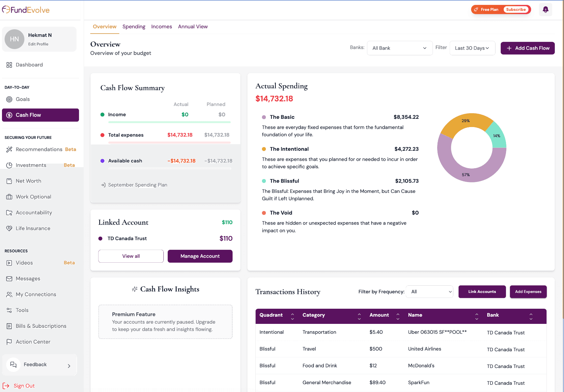Click the Cash Flow dollar icon
Viewport: 564px width, 392px height.
click(x=9, y=115)
